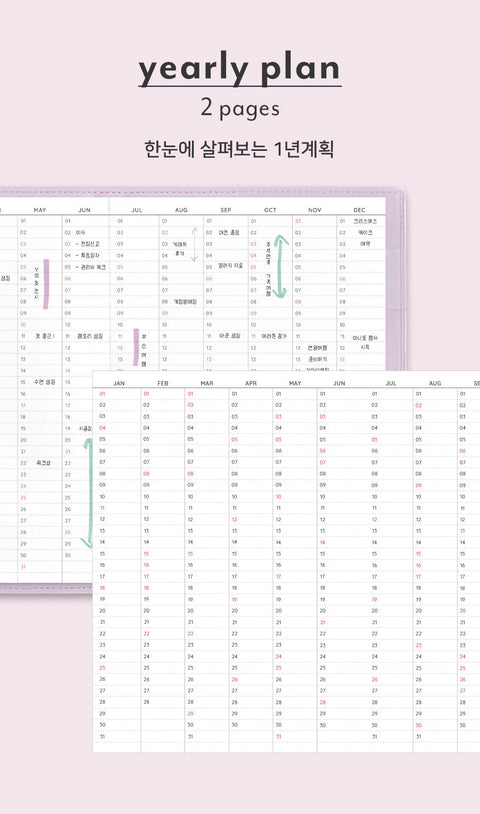Click the "yearly plan" title heading
480x814 pixels.
click(x=239, y=69)
